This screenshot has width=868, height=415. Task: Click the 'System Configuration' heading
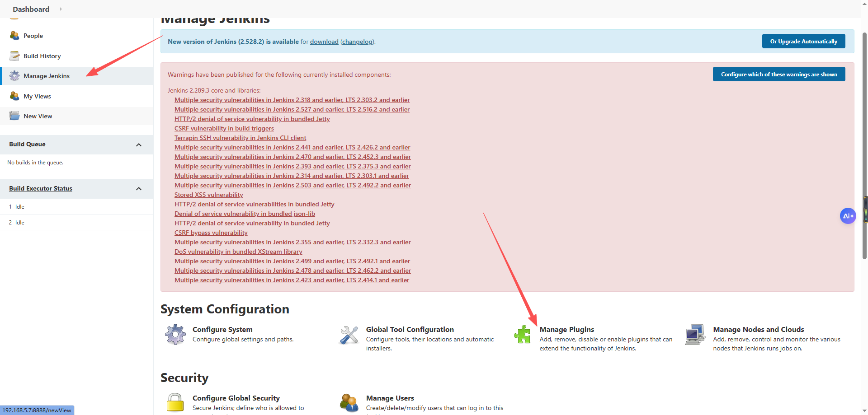(x=225, y=309)
